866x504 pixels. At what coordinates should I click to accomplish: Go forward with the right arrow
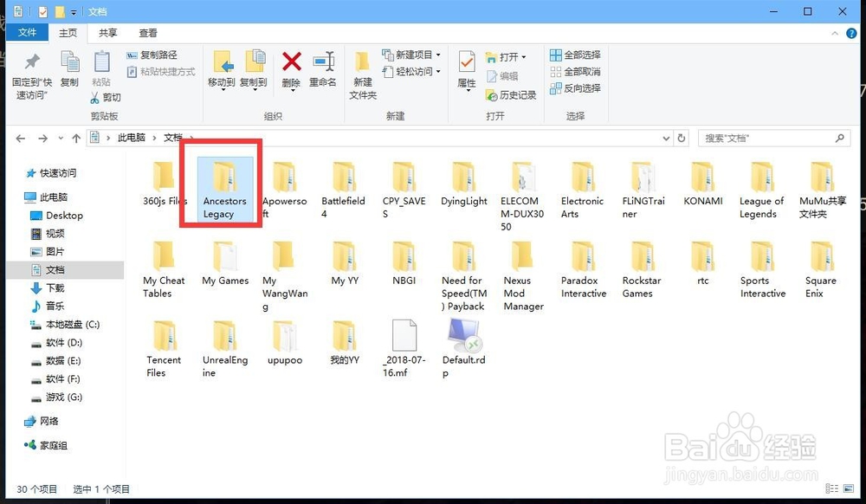[42, 138]
